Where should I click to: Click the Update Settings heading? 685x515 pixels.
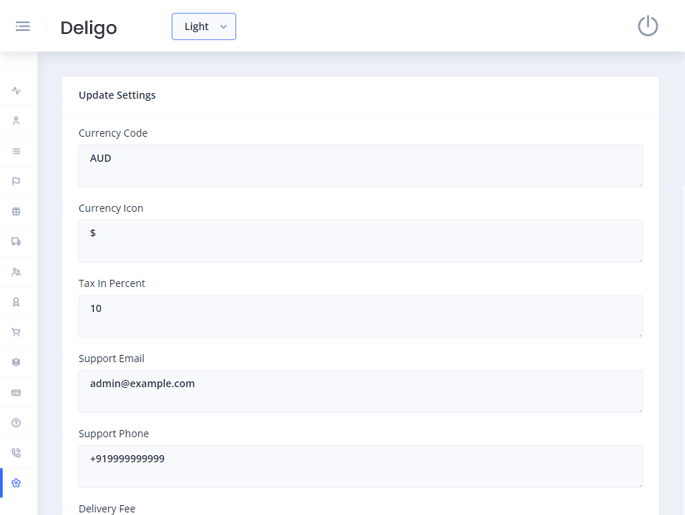[117, 95]
